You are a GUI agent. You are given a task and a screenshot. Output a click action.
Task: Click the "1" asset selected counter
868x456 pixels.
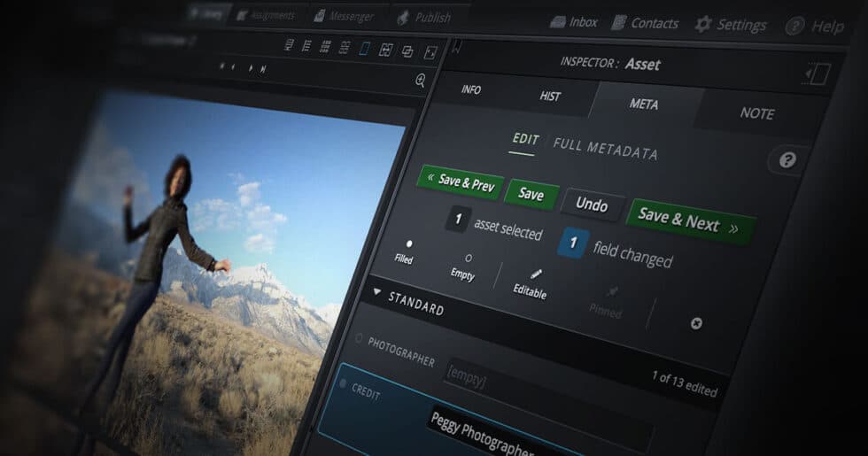458,220
